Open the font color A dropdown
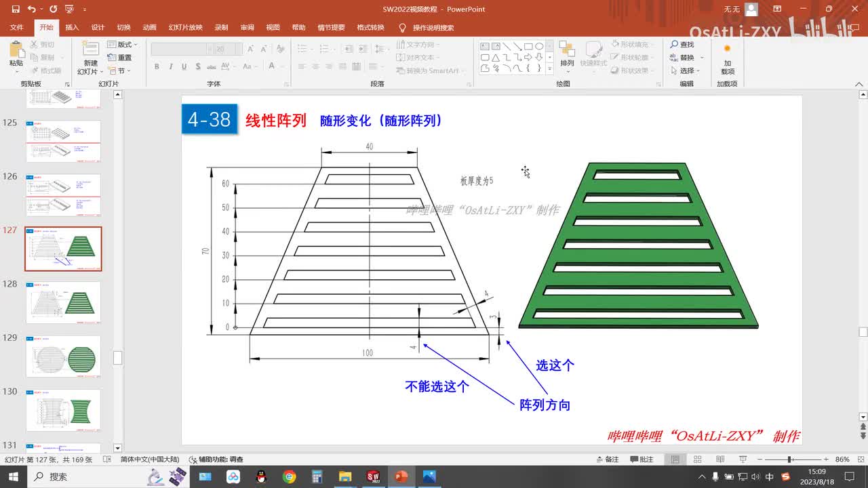The width and height of the screenshot is (868, 488). click(274, 66)
